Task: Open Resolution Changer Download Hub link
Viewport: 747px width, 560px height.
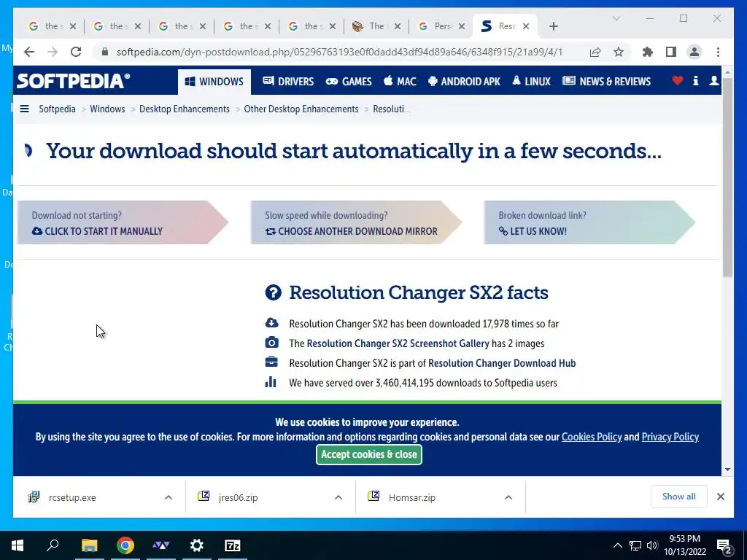Action: (x=502, y=363)
